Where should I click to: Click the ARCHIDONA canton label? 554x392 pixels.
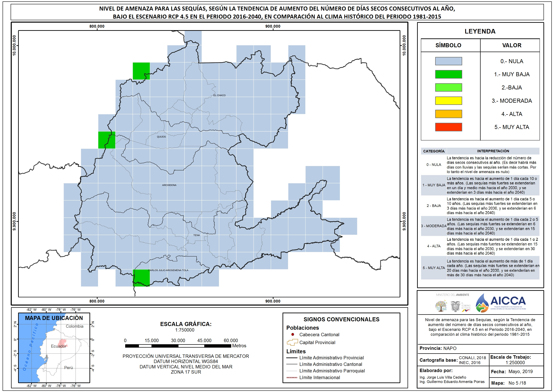tap(169, 185)
